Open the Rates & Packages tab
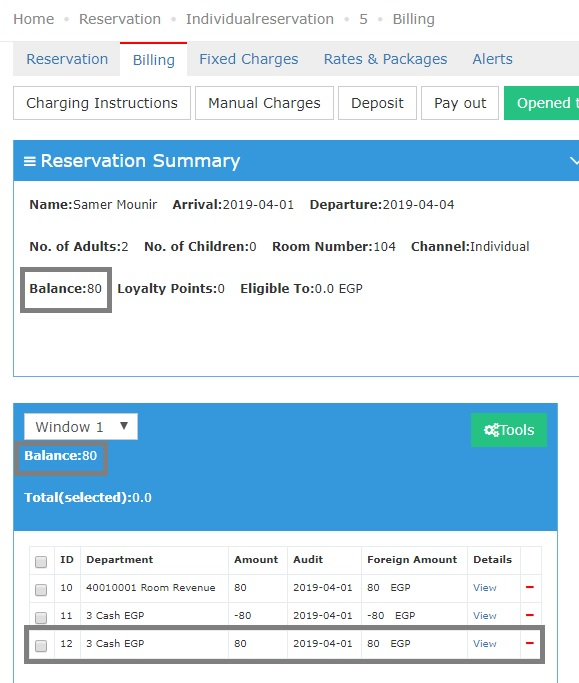579x683 pixels. tap(385, 59)
